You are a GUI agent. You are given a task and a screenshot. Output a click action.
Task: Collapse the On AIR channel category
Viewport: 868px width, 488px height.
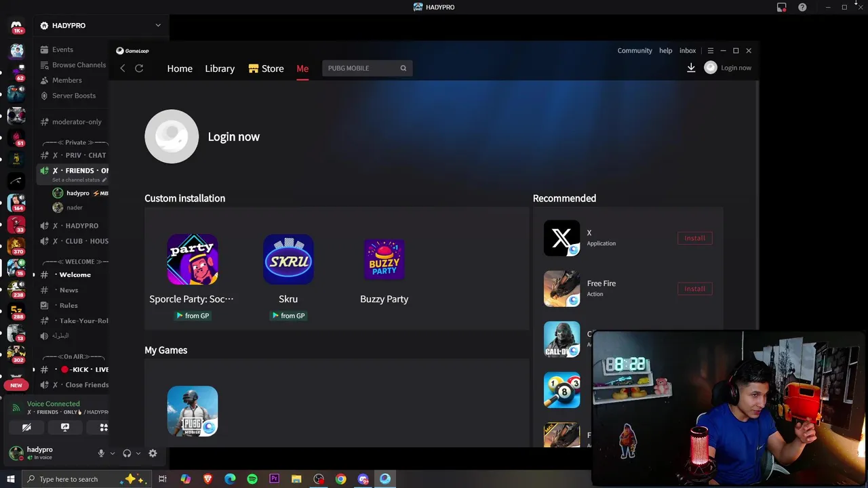pyautogui.click(x=75, y=357)
